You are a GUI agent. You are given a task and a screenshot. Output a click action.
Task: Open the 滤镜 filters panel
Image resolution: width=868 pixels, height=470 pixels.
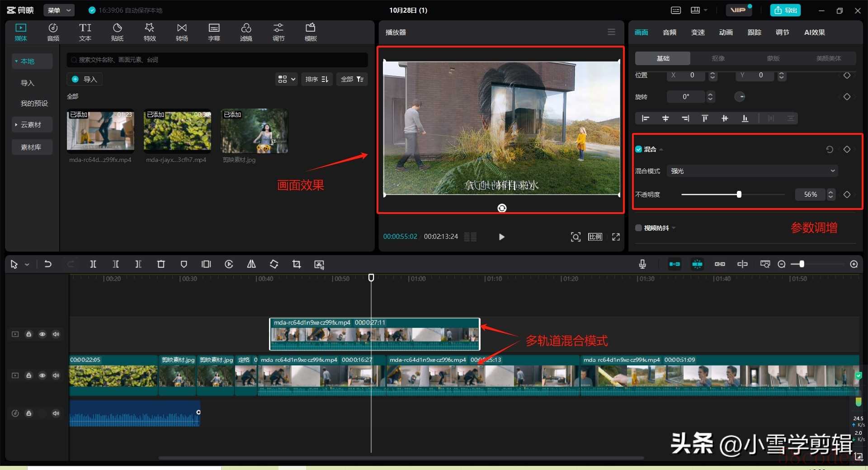pos(246,32)
